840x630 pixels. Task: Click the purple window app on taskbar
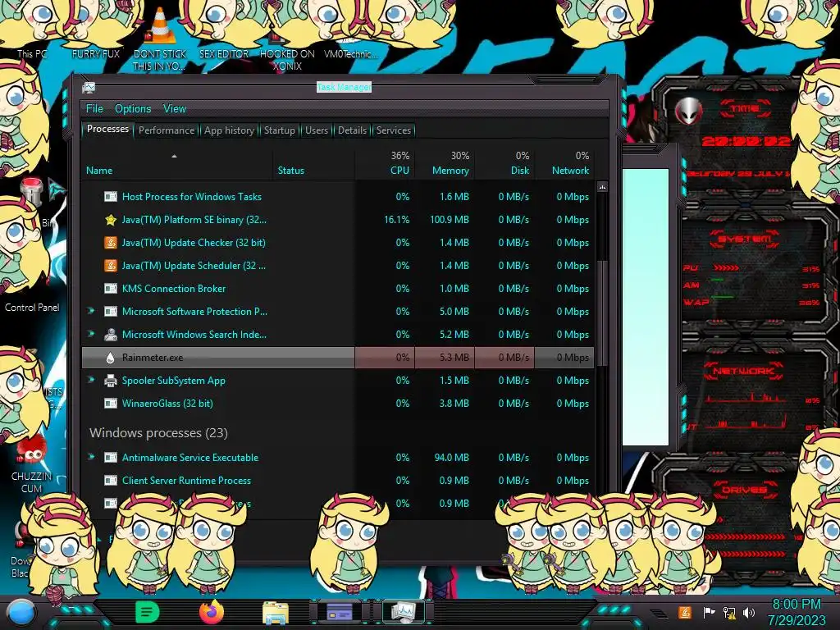[340, 612]
